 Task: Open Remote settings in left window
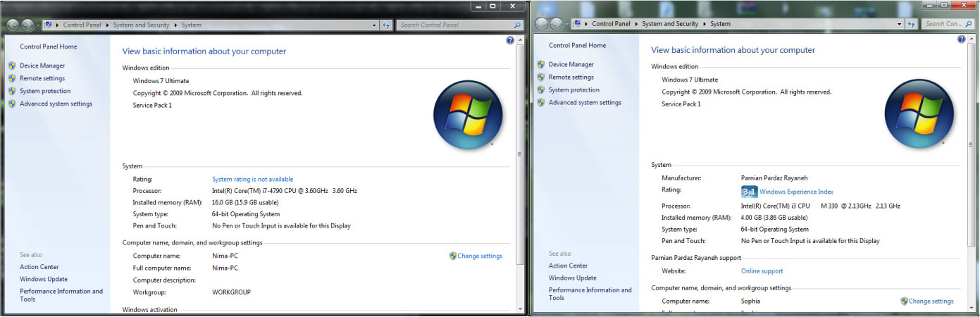tap(42, 78)
